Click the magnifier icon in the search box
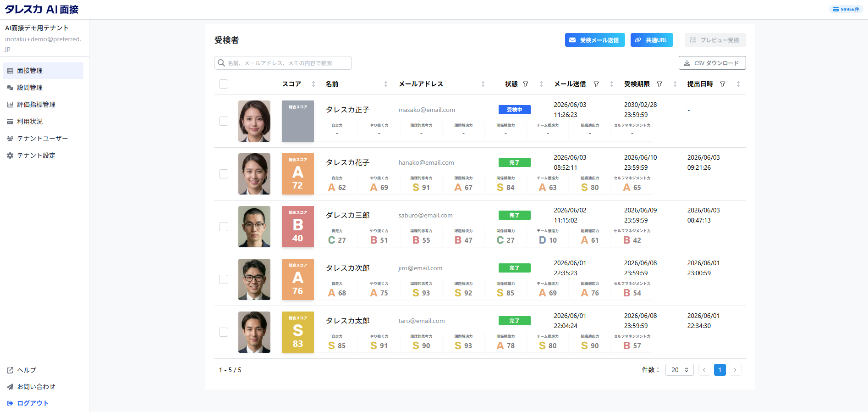Screen dimensions: 868x412 [x=221, y=63]
